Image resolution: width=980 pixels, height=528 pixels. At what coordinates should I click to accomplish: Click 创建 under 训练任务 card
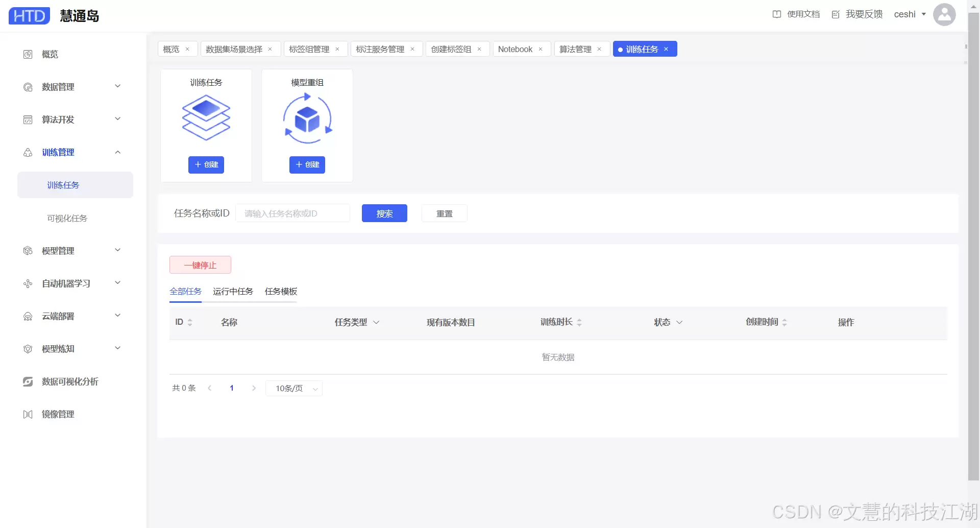click(x=206, y=164)
